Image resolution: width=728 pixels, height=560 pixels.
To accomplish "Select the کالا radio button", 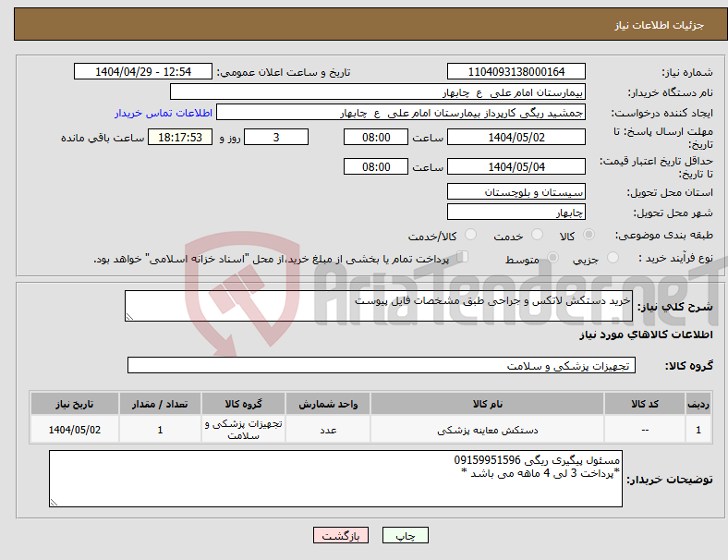I will pos(588,235).
